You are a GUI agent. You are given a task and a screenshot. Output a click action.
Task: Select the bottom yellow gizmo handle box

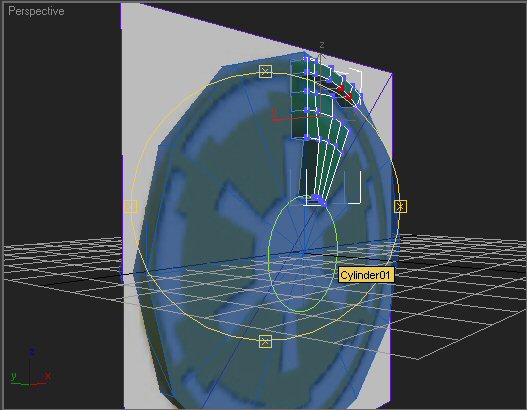tap(266, 341)
